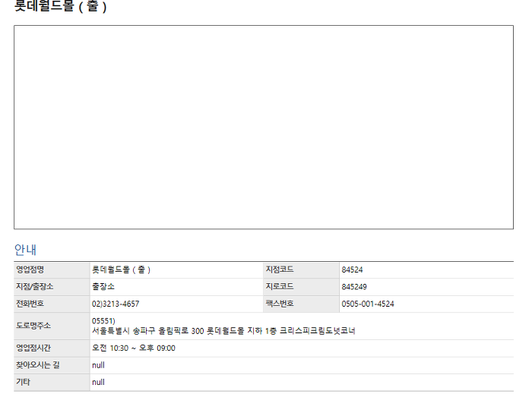Image resolution: width=532 pixels, height=397 pixels.
Task: Click the null value beside 기타
Action: (98, 382)
